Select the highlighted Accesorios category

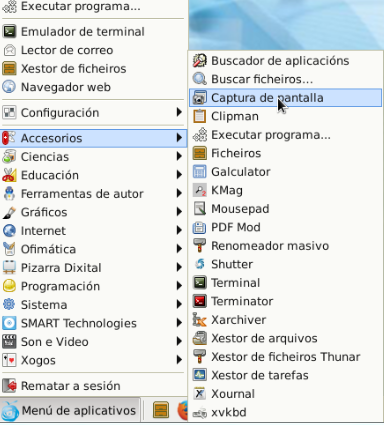(93, 138)
